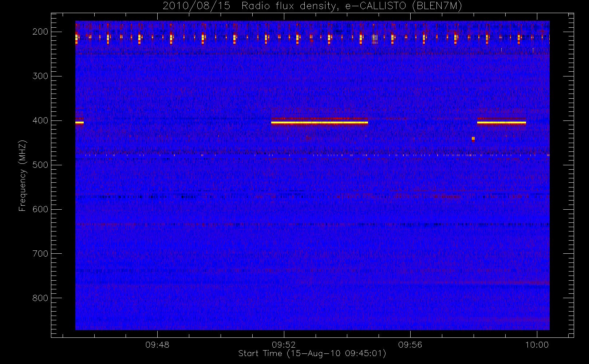Click the plot title 'Radio flux density, e-CALLISTO (BLEN7M)'
This screenshot has width=589, height=364.
click(352, 6)
